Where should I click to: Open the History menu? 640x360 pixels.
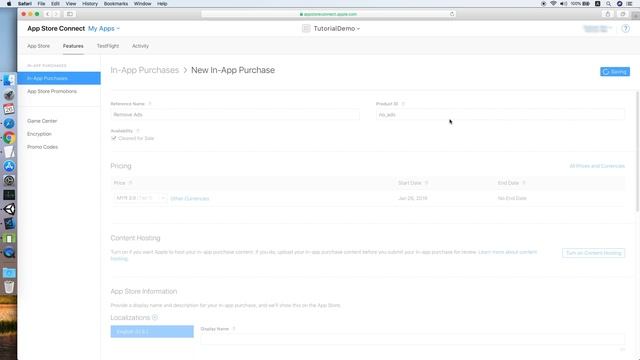pos(90,4)
